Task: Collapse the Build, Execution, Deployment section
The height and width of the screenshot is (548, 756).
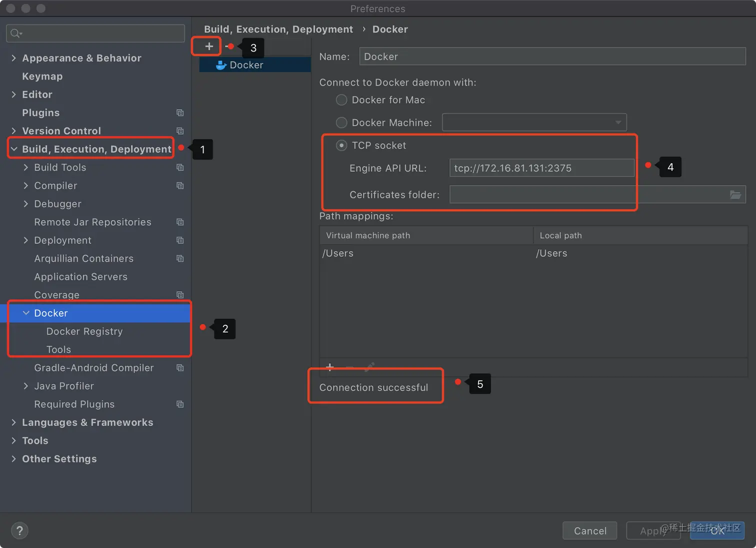Action: [14, 149]
